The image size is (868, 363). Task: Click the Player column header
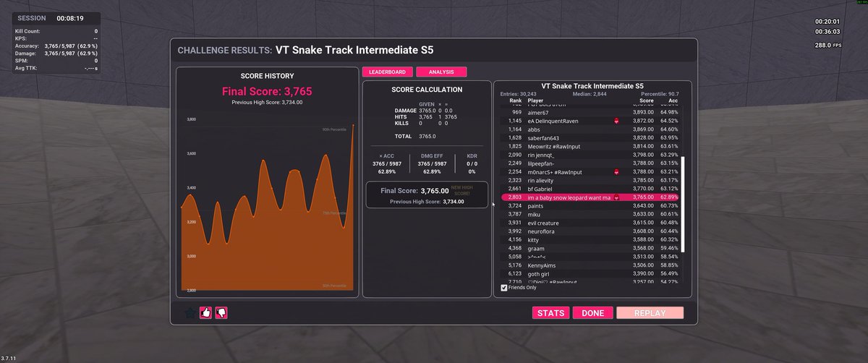(536, 101)
